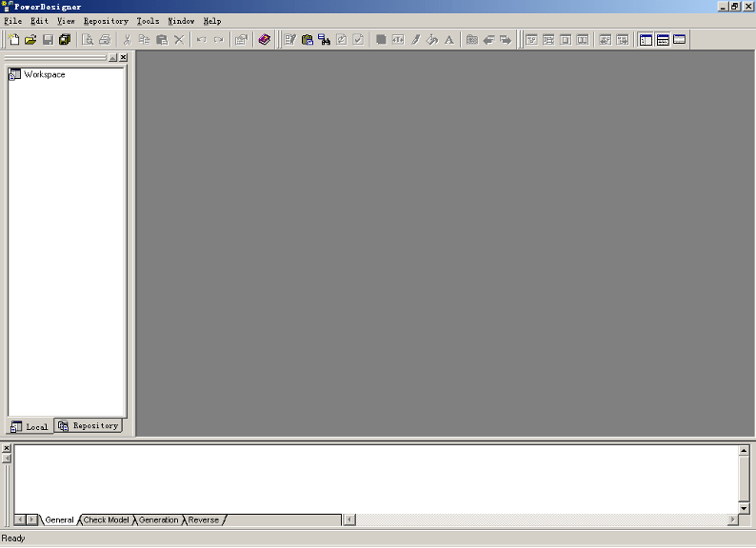
Task: Click the Print printer icon
Action: [105, 40]
